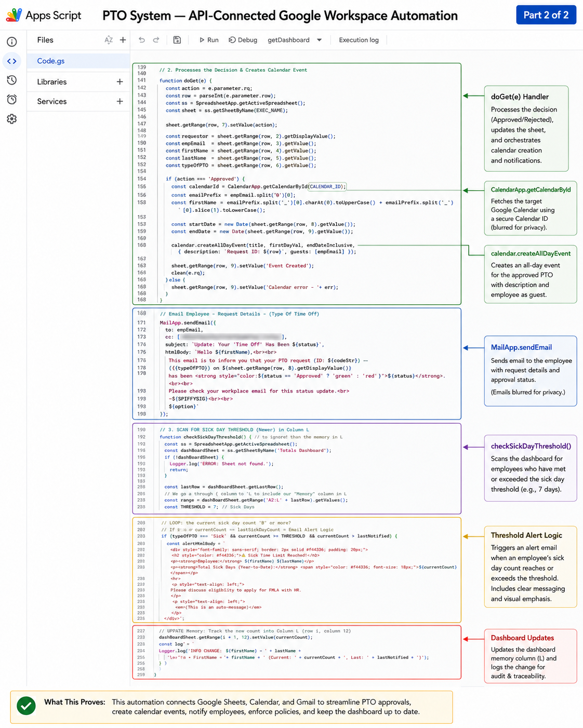Click the MailApp.sendEmail({ code line

pos(188,322)
